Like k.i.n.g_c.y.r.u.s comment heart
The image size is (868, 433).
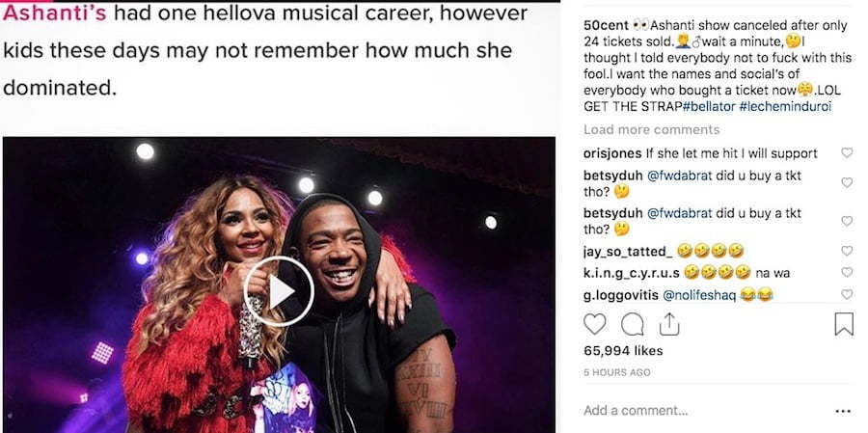[x=847, y=272]
